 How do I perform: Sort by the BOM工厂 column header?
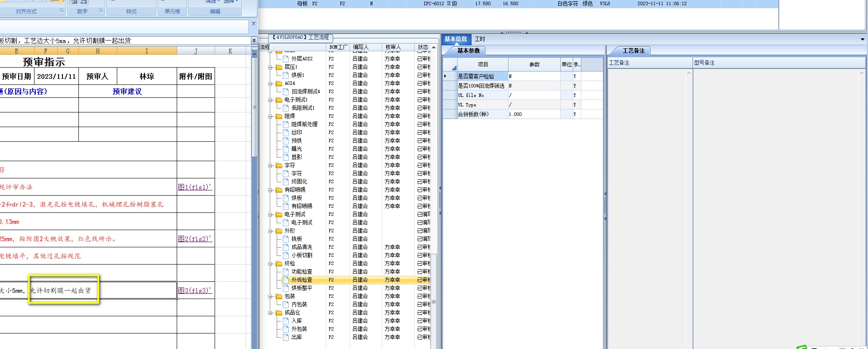[x=338, y=47]
